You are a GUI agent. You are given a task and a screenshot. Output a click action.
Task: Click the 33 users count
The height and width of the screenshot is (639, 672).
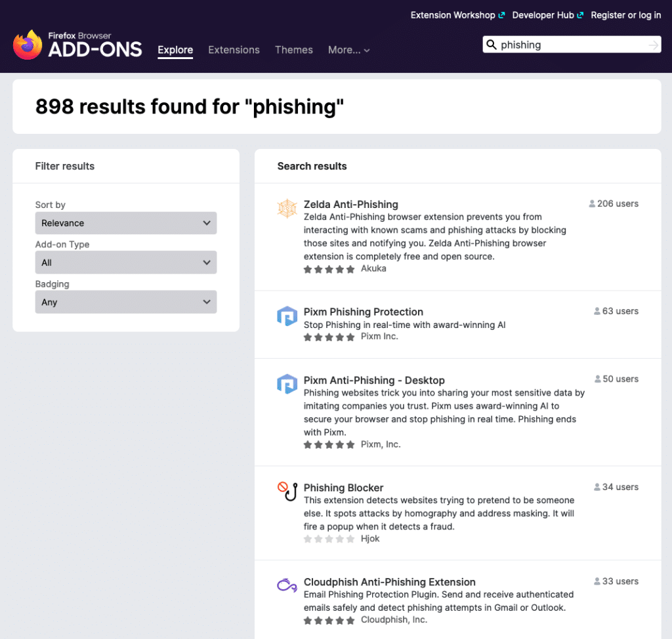[620, 581]
